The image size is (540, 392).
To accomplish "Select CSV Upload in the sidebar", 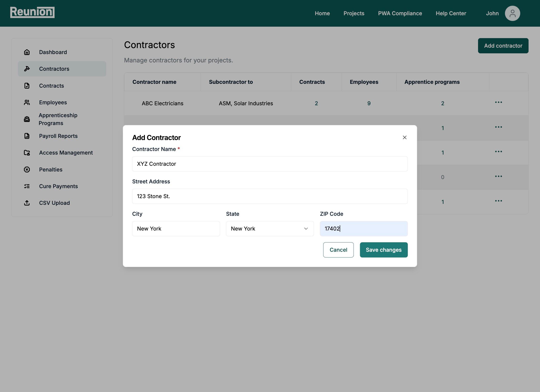I will coord(62,203).
